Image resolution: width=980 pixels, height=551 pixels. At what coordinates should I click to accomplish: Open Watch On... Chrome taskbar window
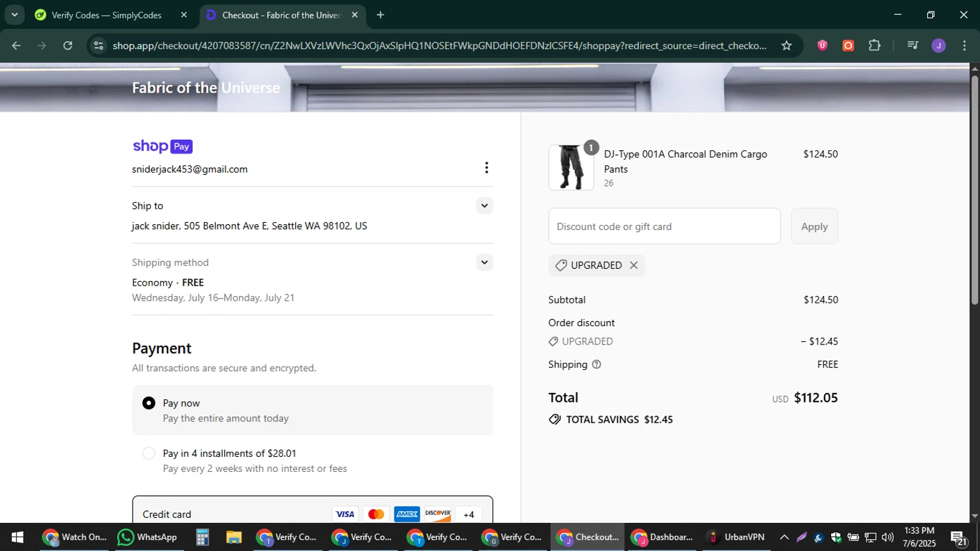coord(74,537)
